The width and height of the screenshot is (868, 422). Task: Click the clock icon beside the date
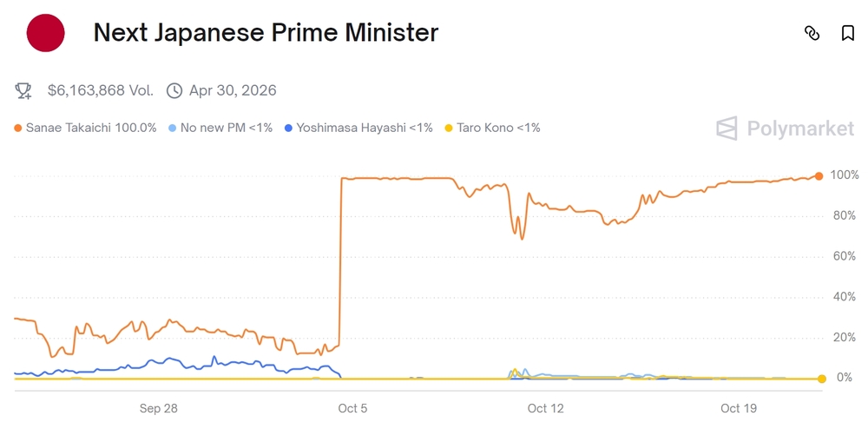pos(174,90)
